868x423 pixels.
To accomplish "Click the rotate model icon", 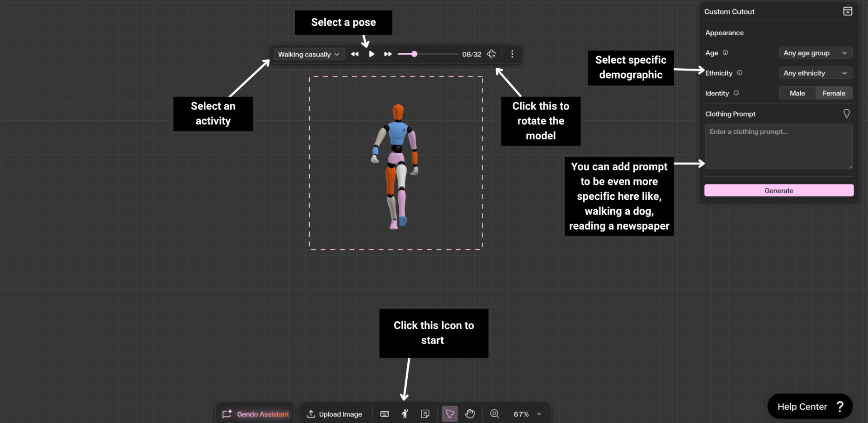I will pos(491,54).
